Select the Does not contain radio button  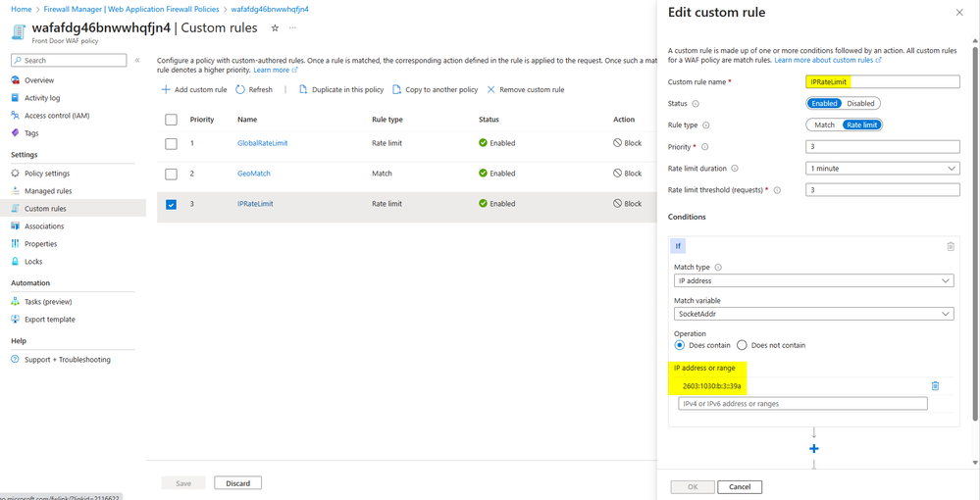click(x=743, y=345)
